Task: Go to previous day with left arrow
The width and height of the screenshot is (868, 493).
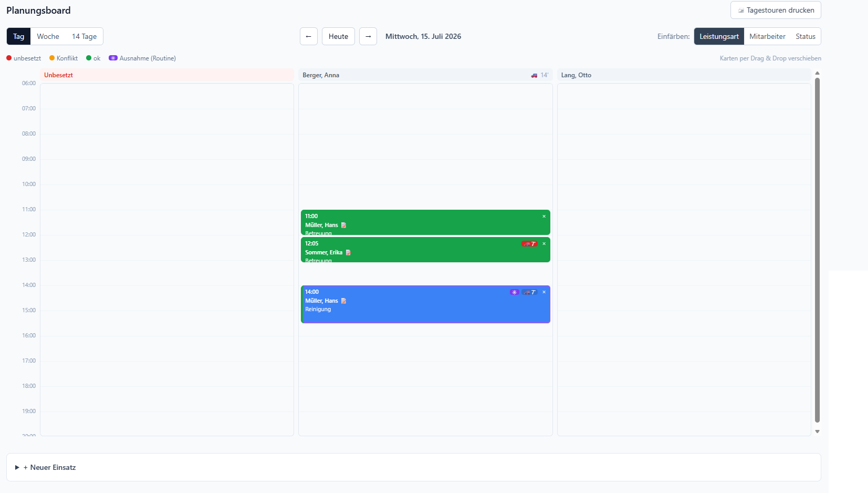Action: (309, 36)
